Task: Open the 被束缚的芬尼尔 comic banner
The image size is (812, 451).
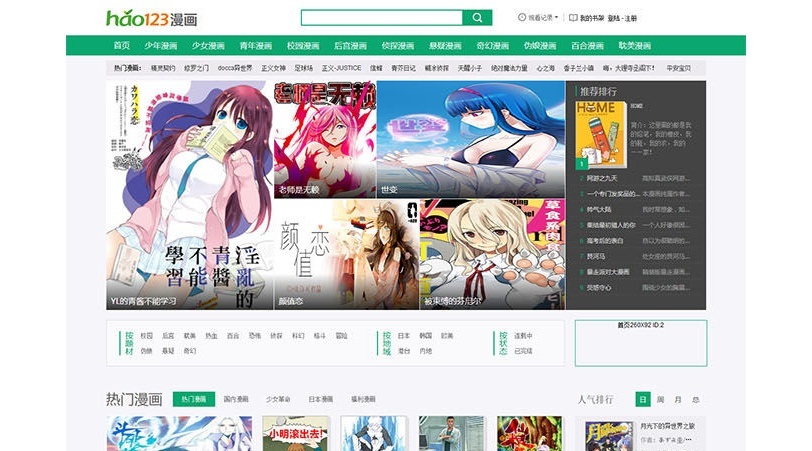Action: click(492, 254)
